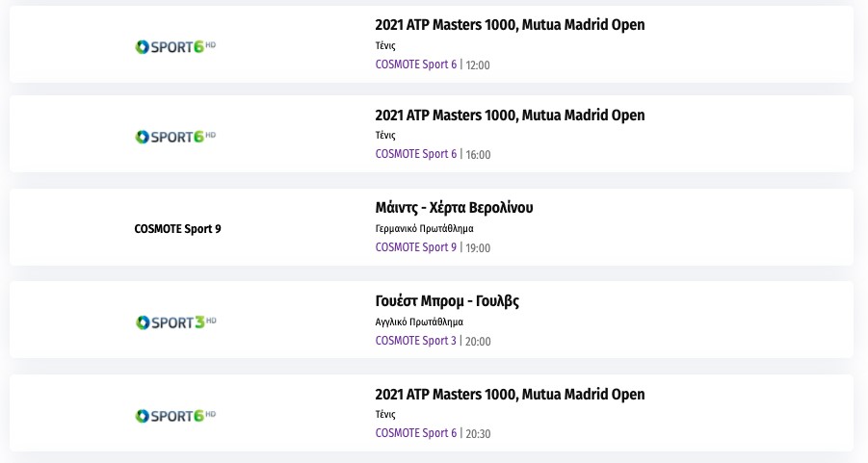This screenshot has width=868, height=463.
Task: Select the Αγγλικό Πρωτάθλημα category label
Action: pyautogui.click(x=419, y=322)
